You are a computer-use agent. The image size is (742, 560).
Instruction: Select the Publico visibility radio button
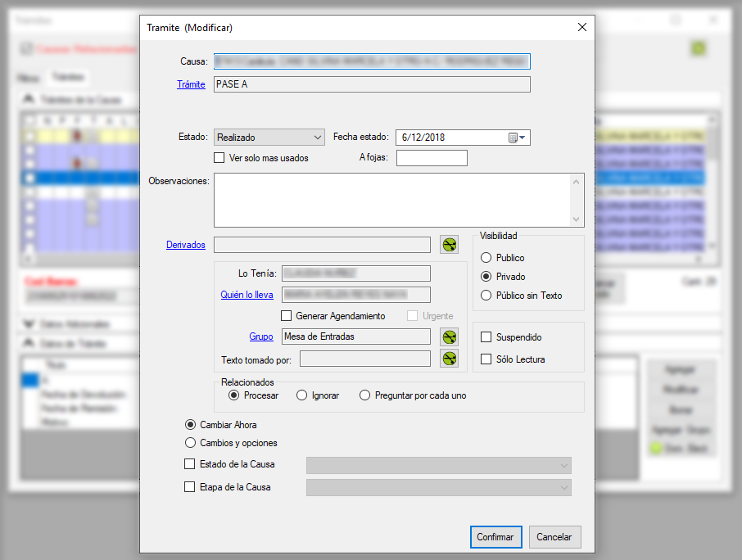pos(486,258)
